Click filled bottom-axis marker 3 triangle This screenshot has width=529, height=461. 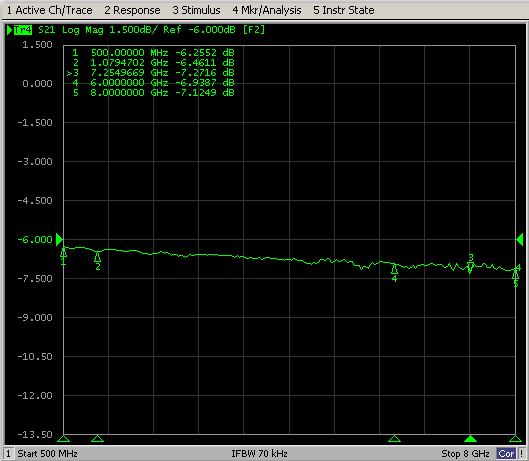[x=470, y=439]
